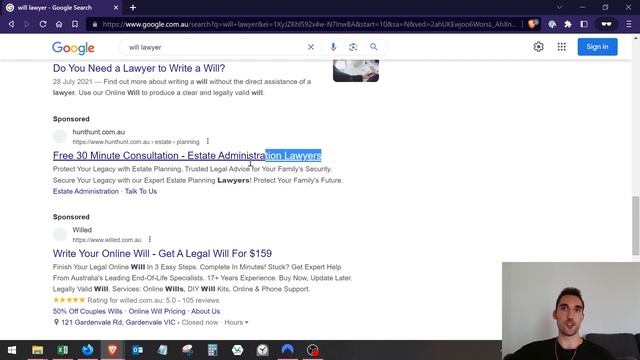Screen dimensions: 640x360
Task: Open the tab search chevron in title bar
Action: click(x=560, y=7)
